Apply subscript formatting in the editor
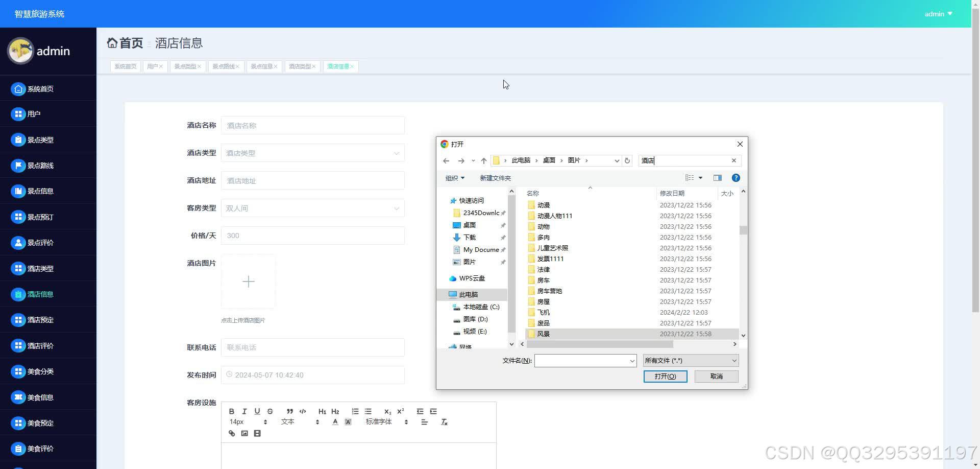Screen dimensions: 980x469 [x=387, y=411]
